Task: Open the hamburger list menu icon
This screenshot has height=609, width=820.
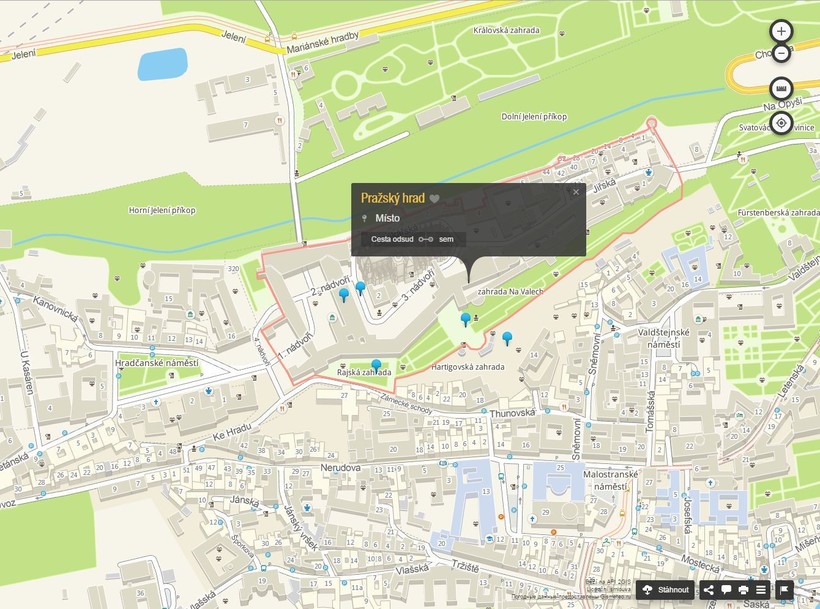Action: pyautogui.click(x=760, y=590)
